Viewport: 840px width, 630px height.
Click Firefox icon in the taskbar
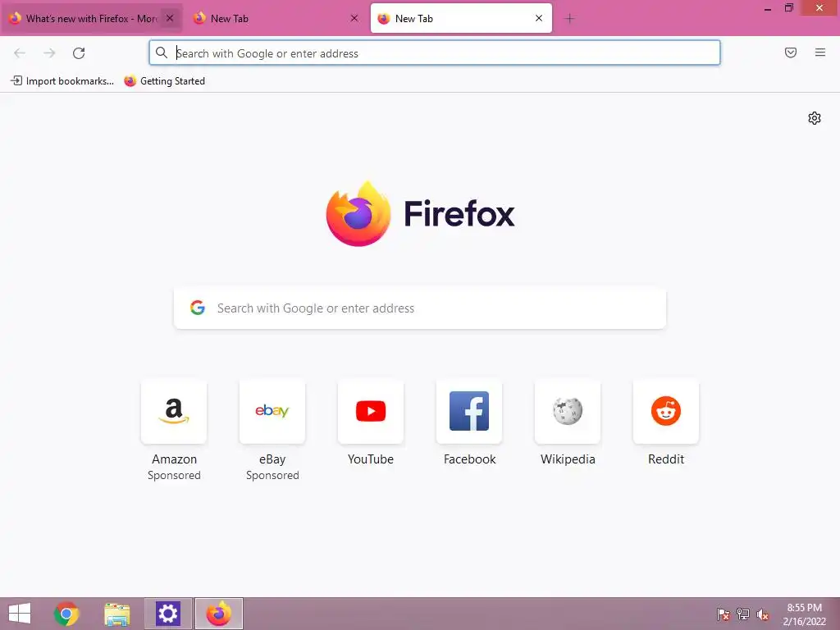tap(218, 614)
